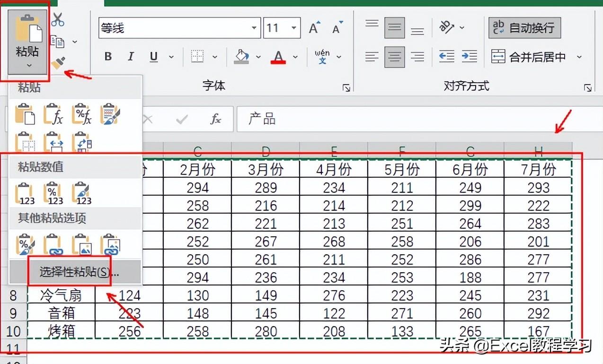The image size is (603, 364).
Task: Toggle Bold formatting
Action: [108, 57]
